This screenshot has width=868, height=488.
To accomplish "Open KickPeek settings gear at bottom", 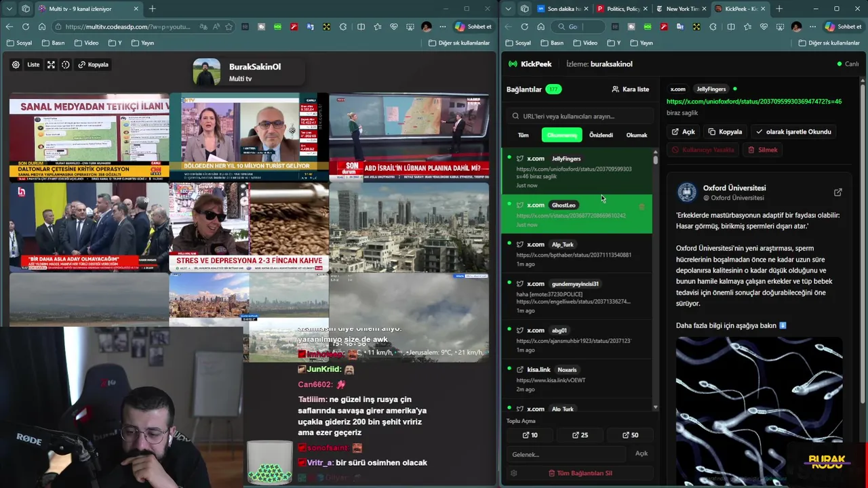I will pos(514,473).
